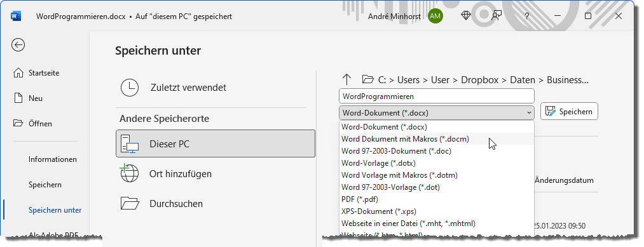Click the Zuletzt verwendet clock icon
Image resolution: width=644 pixels, height=247 pixels.
pyautogui.click(x=130, y=88)
